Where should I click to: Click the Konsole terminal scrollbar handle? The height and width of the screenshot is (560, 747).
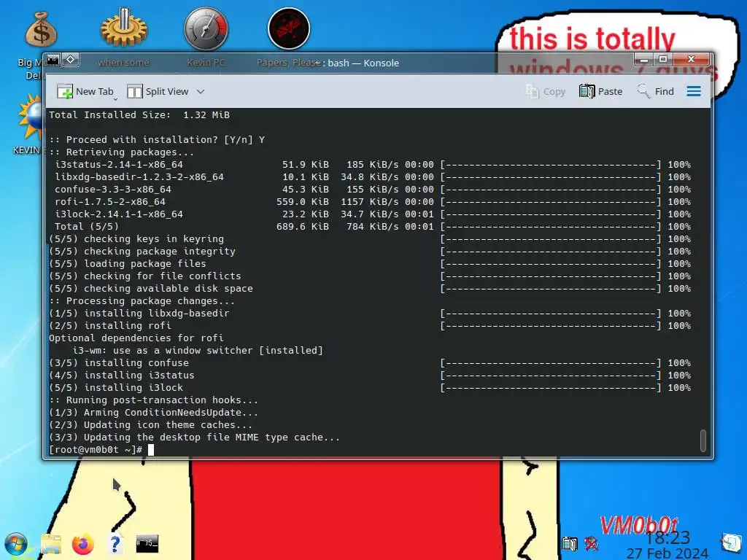pos(703,440)
